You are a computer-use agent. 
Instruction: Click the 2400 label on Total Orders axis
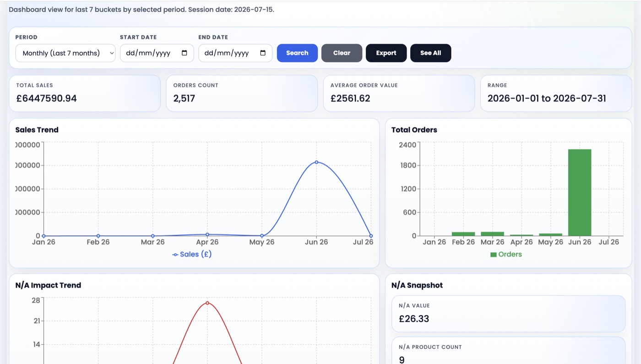[x=407, y=145]
